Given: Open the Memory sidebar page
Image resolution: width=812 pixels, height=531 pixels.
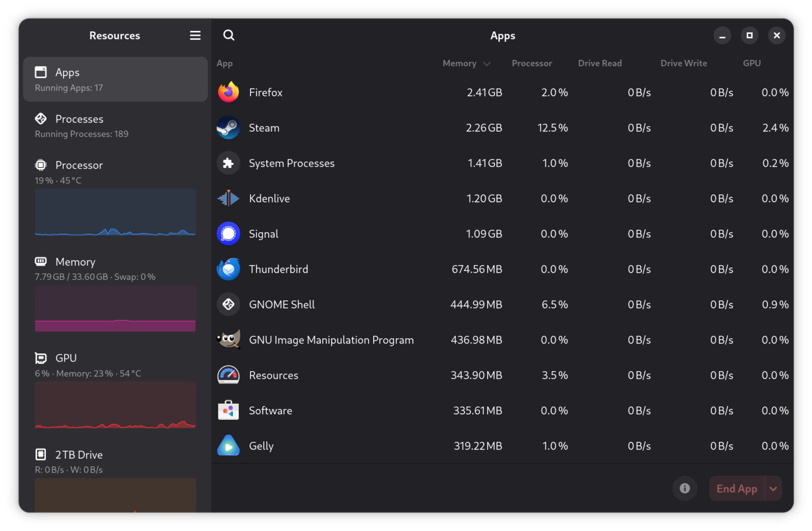Looking at the screenshot, I should click(x=115, y=293).
